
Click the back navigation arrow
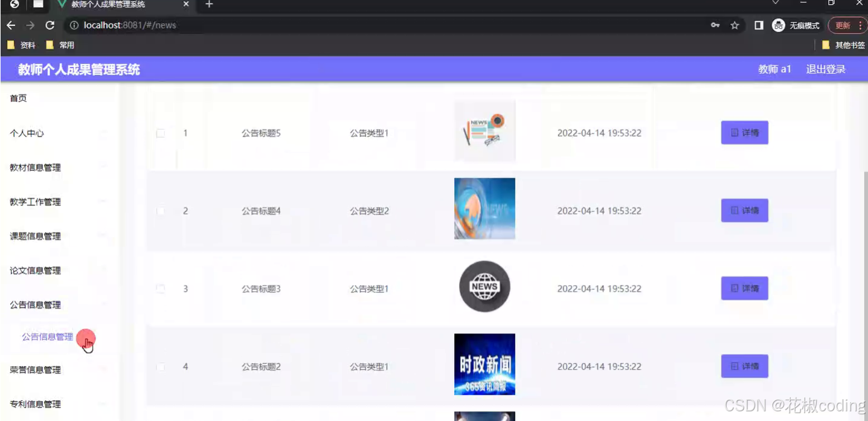12,25
